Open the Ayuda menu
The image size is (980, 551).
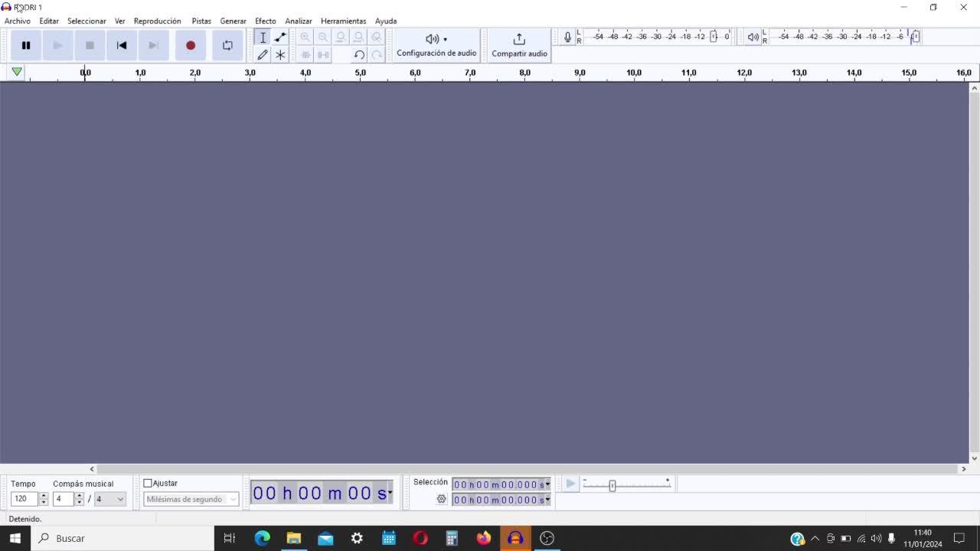[x=386, y=21]
